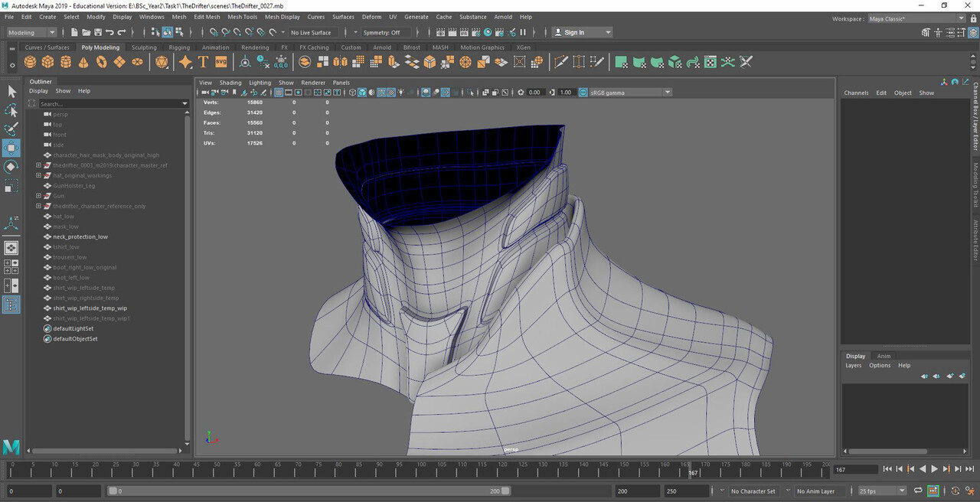Switch to the Rigging shelf tab

click(178, 47)
